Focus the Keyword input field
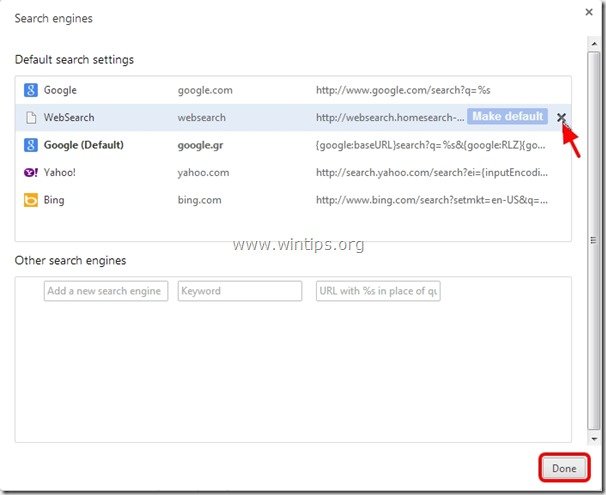Screen dimensions: 606x495 coord(240,291)
